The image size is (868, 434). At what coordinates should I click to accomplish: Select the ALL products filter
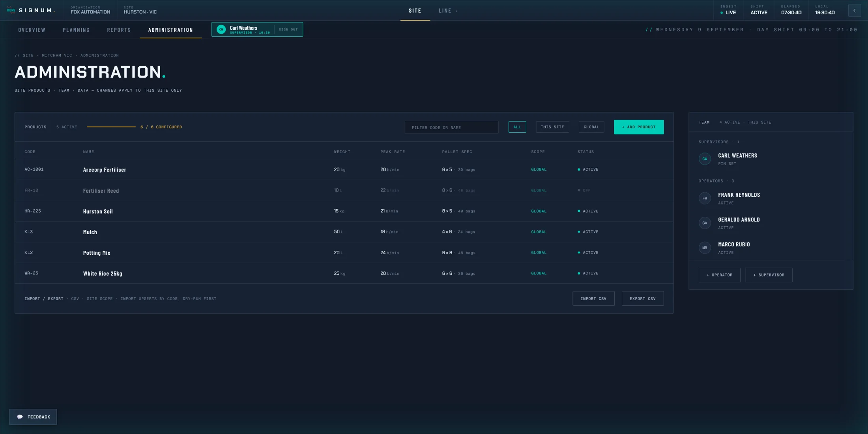tap(517, 127)
